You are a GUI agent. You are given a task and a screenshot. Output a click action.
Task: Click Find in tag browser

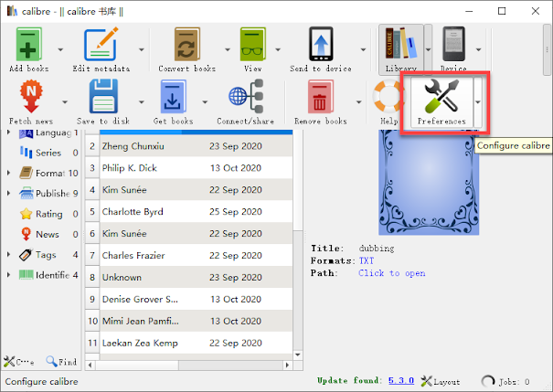tap(61, 362)
